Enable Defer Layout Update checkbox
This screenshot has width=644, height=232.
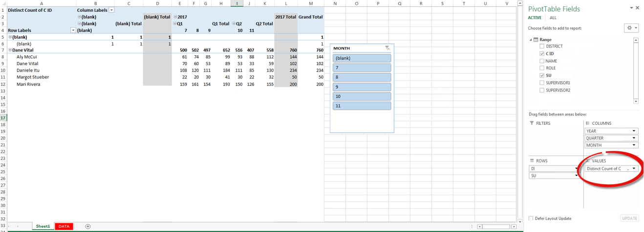point(531,218)
